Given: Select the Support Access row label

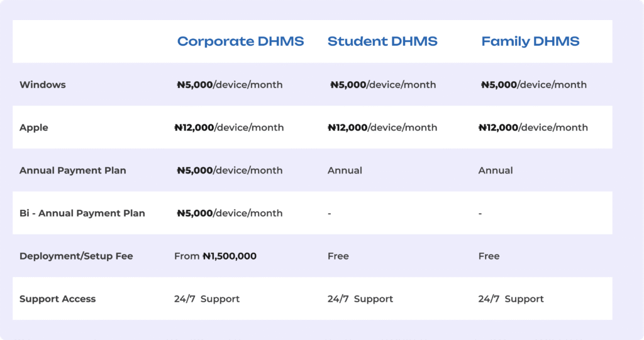Looking at the screenshot, I should pyautogui.click(x=58, y=299).
